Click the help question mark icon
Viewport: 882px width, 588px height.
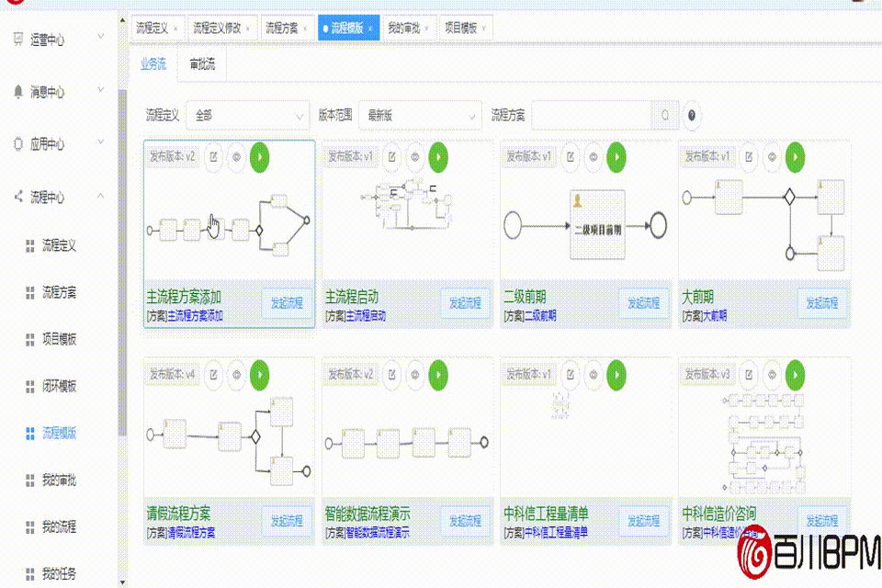click(x=692, y=116)
